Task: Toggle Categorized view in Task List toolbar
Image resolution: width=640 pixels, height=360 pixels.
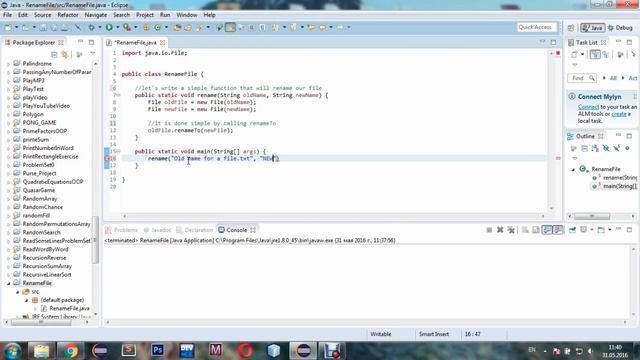Action: pyautogui.click(x=595, y=54)
